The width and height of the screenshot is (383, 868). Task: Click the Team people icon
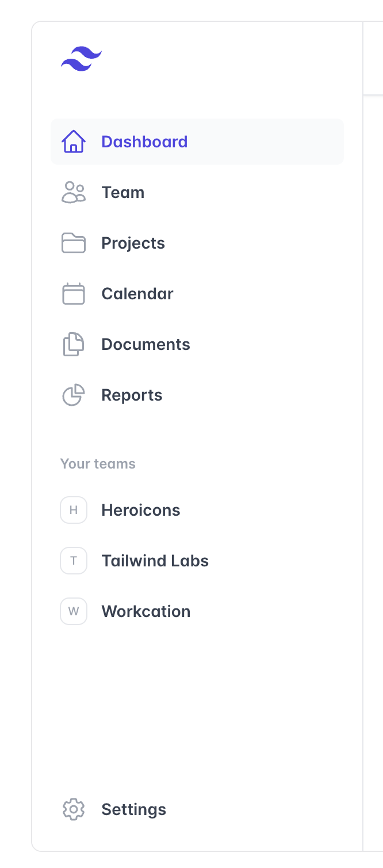coord(74,192)
